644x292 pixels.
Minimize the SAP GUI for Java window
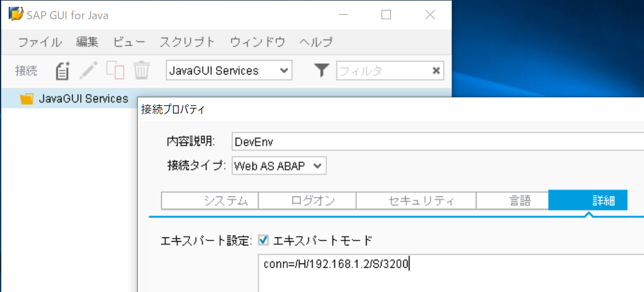[x=344, y=15]
